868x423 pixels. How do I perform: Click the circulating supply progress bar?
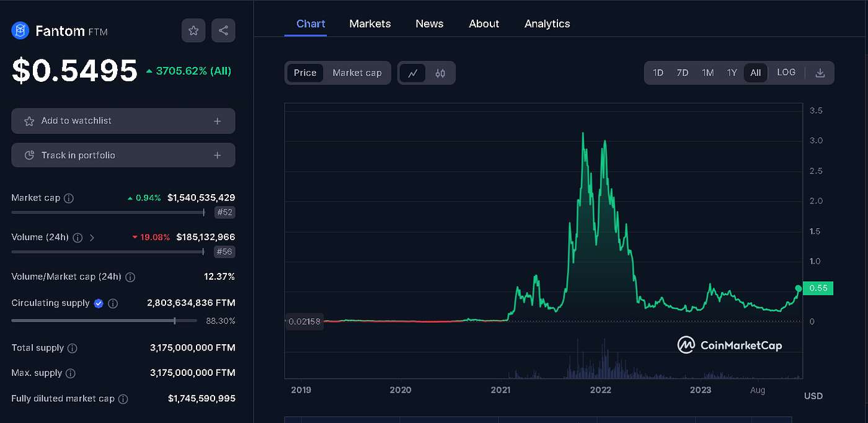(x=104, y=321)
